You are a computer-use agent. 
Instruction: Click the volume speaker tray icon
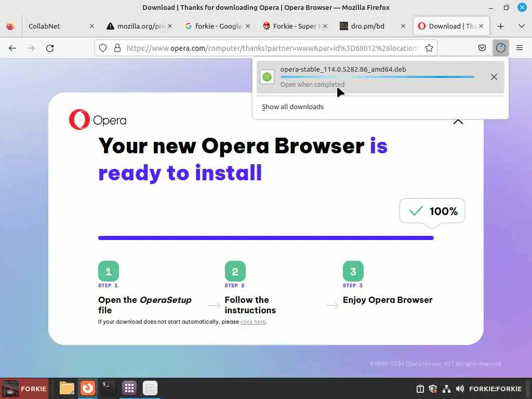click(x=460, y=389)
